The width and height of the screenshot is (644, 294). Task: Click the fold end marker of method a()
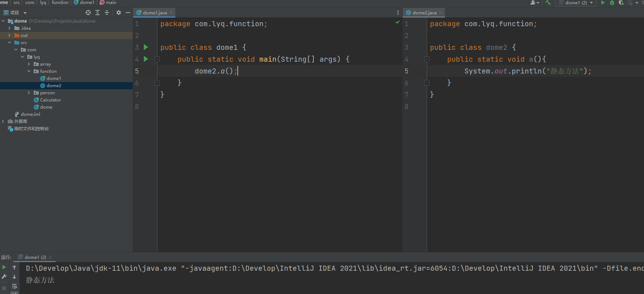[427, 83]
